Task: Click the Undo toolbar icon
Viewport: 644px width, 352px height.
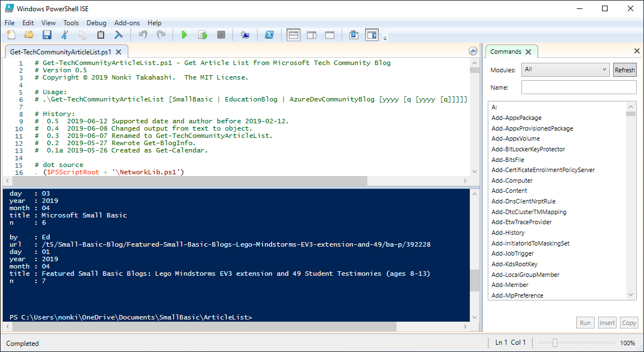Action: [142, 34]
